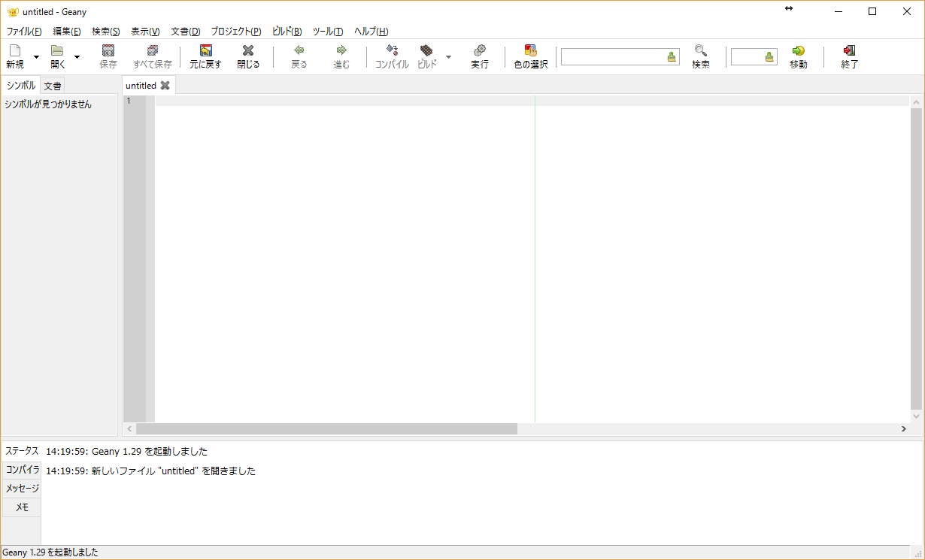Open the ファイル(F) menu
This screenshot has height=560, width=925.
(24, 32)
